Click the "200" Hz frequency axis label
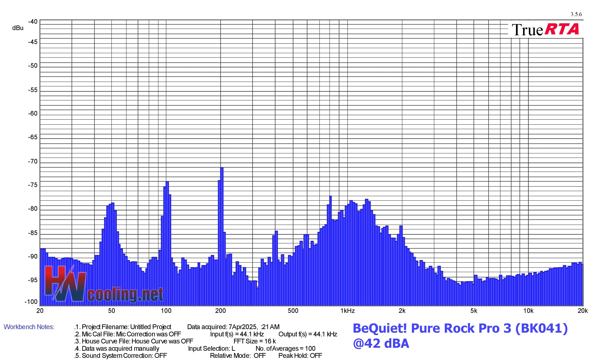 coord(220,311)
